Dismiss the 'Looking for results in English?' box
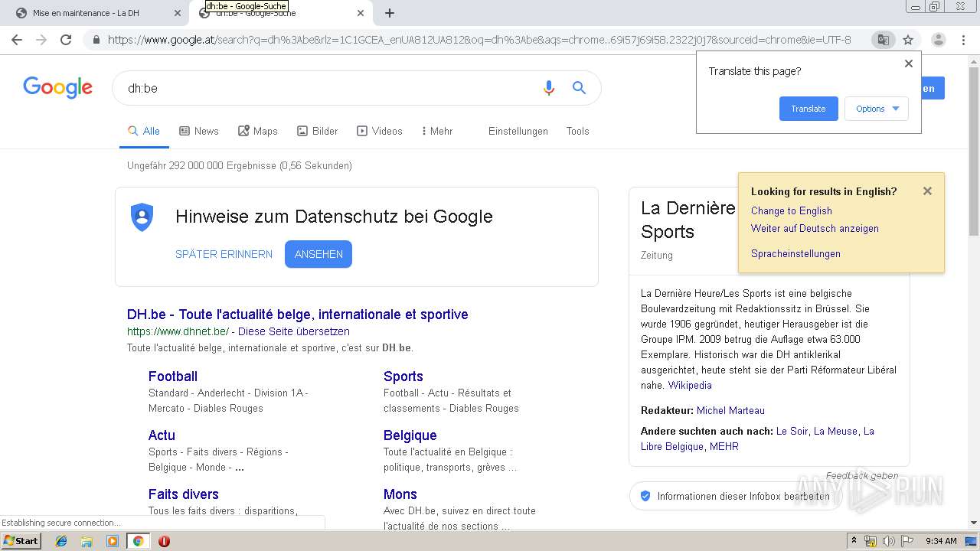Image resolution: width=980 pixels, height=551 pixels. [x=927, y=191]
